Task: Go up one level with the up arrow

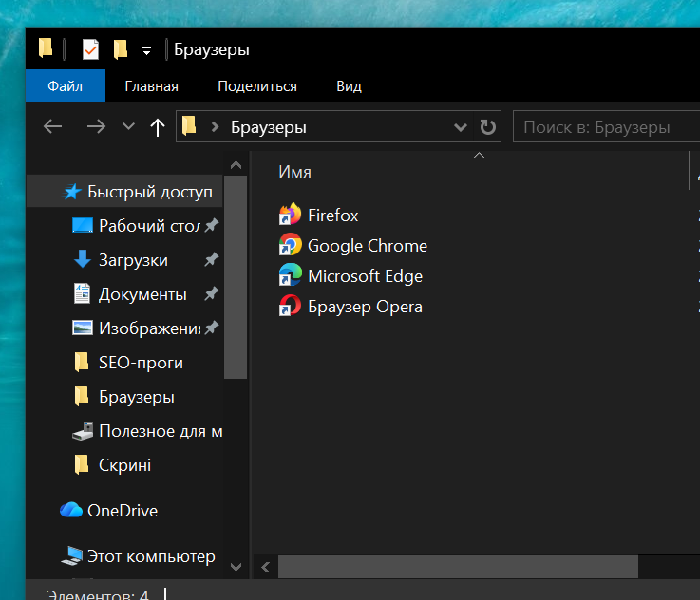Action: (157, 127)
